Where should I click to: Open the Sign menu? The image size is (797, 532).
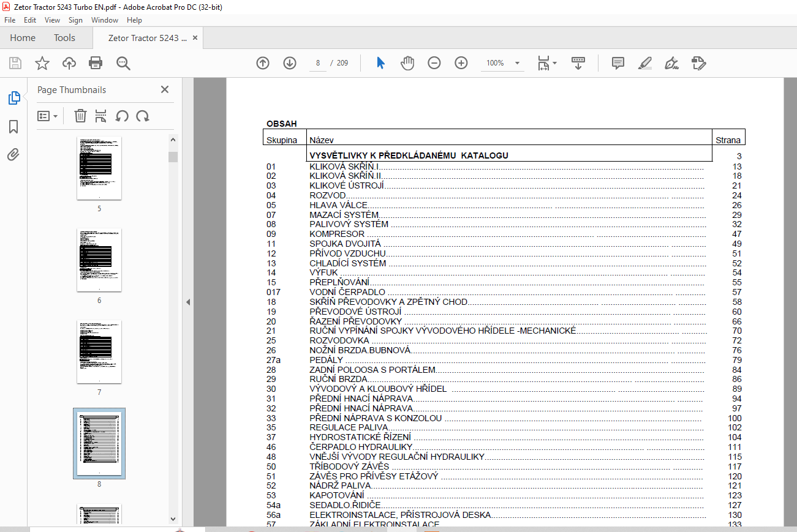tap(75, 20)
